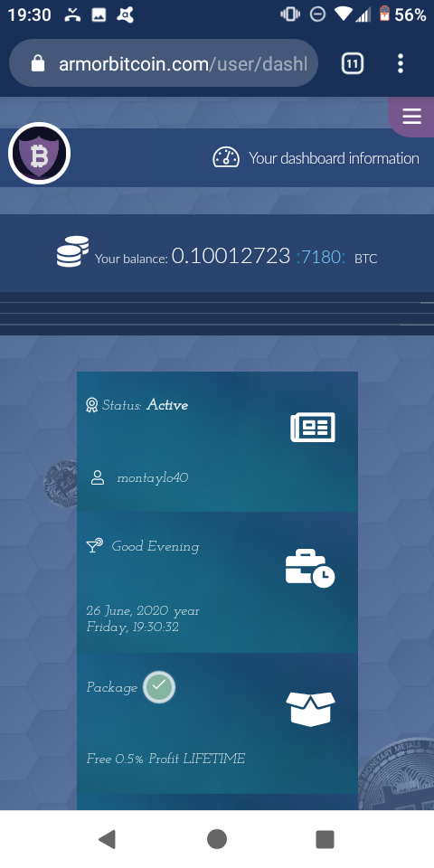Image resolution: width=434 pixels, height=868 pixels.
Task: Tap the do-not-disturb status icon
Action: pos(317,14)
